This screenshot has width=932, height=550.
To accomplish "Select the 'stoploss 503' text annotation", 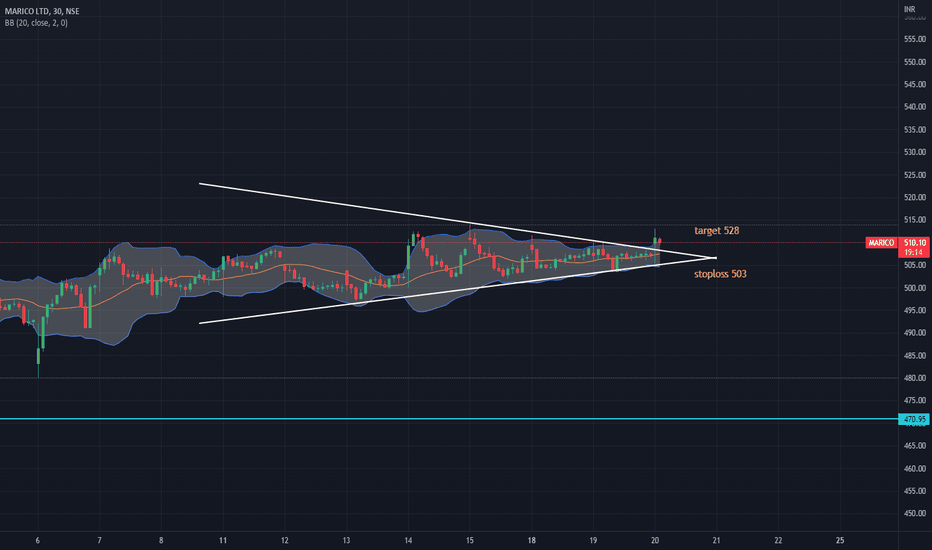I will click(720, 274).
